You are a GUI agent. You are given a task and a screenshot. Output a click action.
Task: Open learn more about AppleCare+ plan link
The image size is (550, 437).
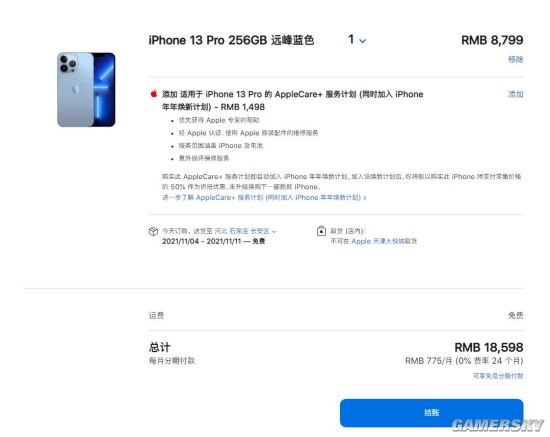(x=264, y=197)
